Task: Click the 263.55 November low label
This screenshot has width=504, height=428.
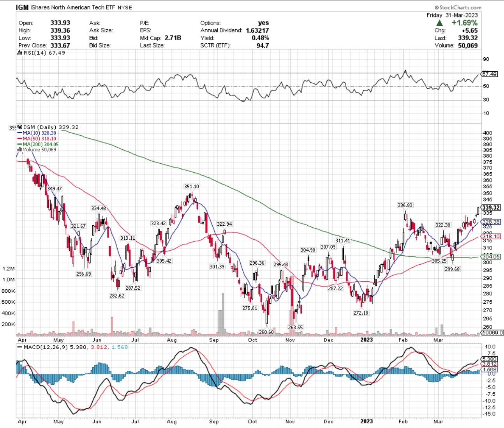Action: tap(295, 327)
